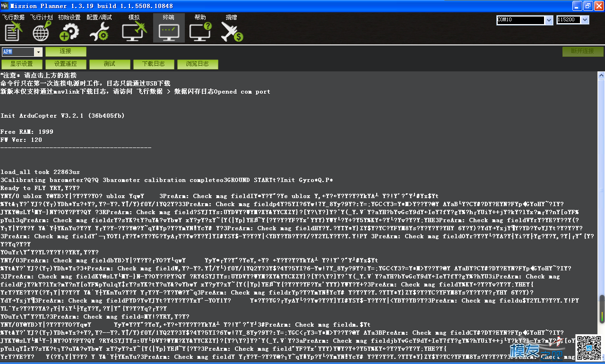Click the '3Calibrating barometer' terminal line

pyautogui.click(x=167, y=180)
